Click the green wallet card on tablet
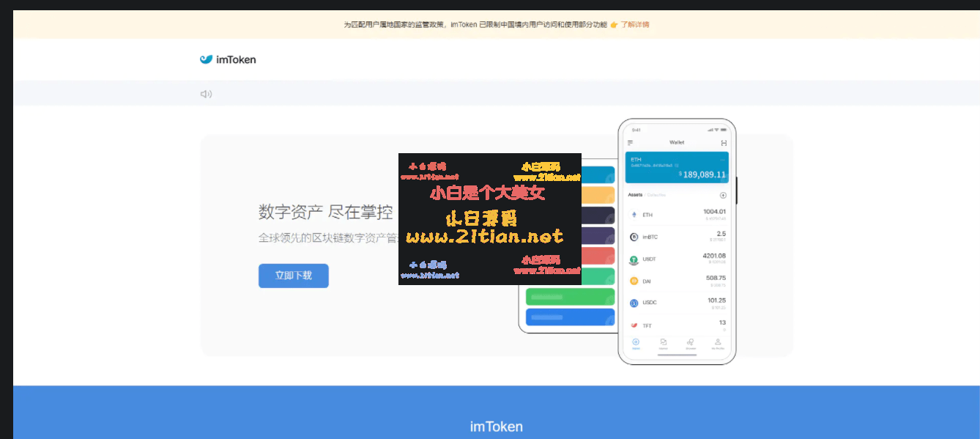 pos(570,297)
